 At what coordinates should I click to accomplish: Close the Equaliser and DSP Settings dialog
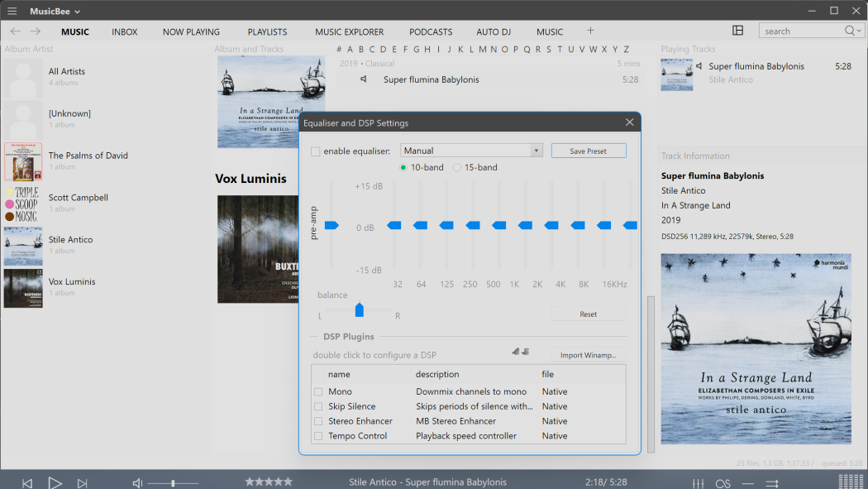pyautogui.click(x=629, y=122)
